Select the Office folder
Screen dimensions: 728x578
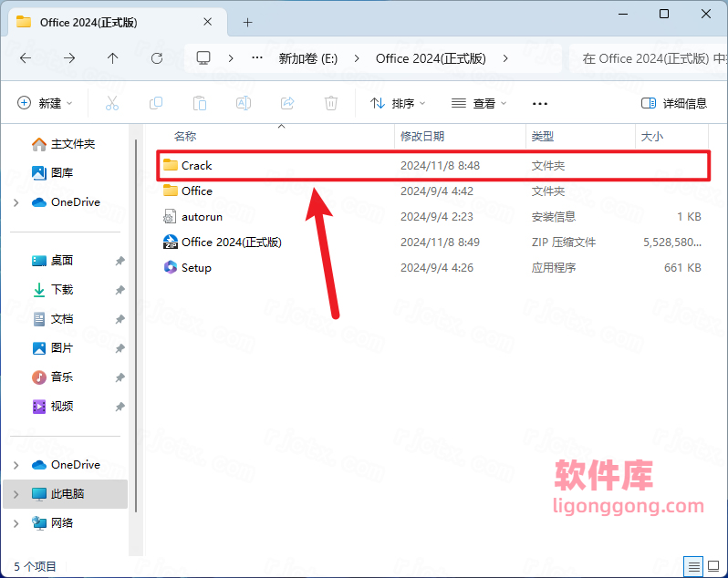(433, 191)
